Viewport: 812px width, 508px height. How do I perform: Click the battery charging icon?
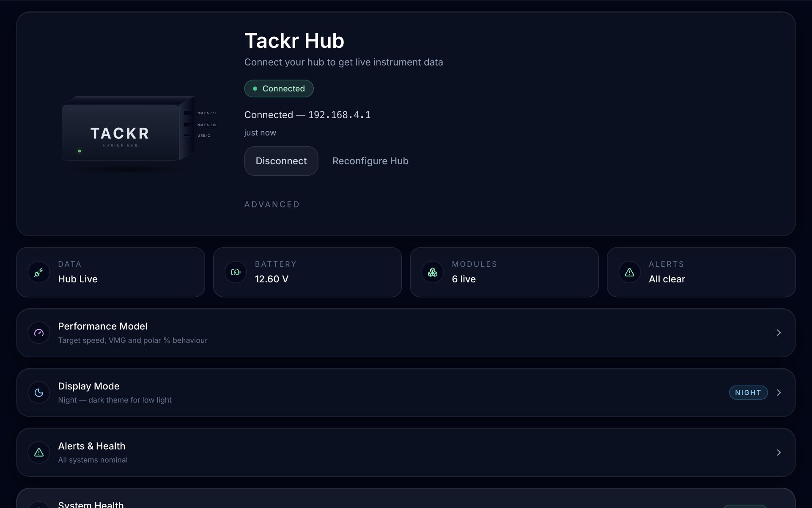tap(236, 272)
